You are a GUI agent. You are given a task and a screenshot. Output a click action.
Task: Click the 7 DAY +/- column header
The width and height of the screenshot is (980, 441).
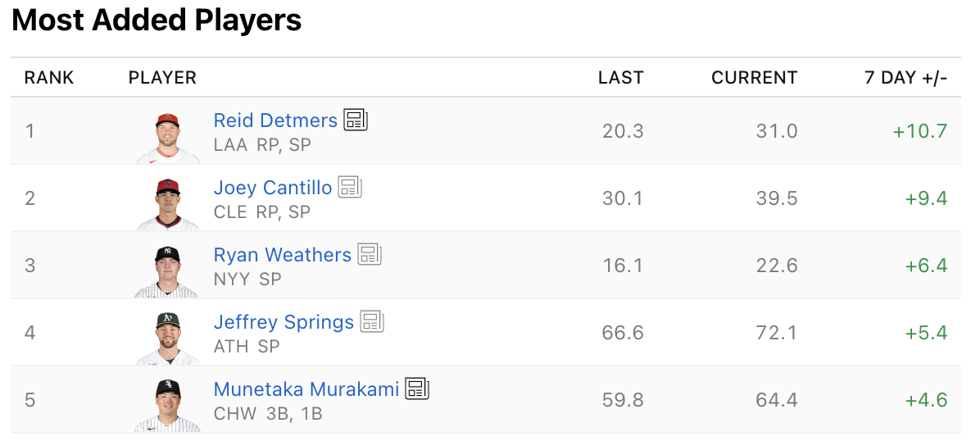[x=905, y=78]
